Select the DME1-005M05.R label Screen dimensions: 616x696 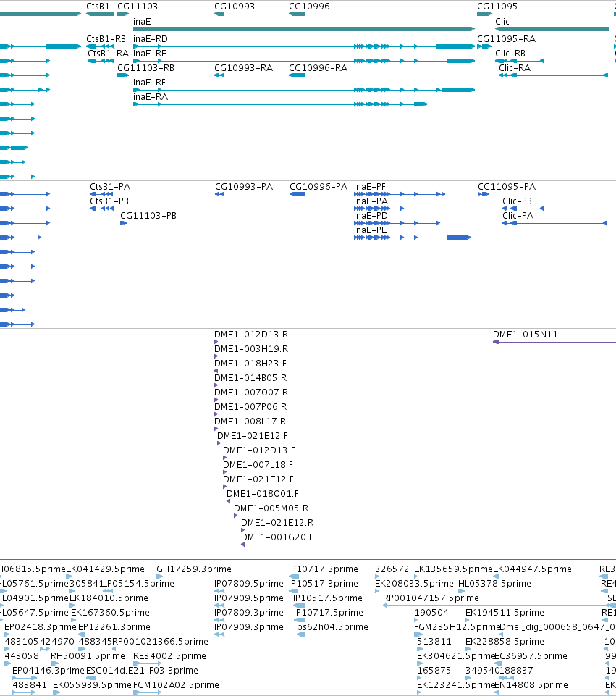271,508
